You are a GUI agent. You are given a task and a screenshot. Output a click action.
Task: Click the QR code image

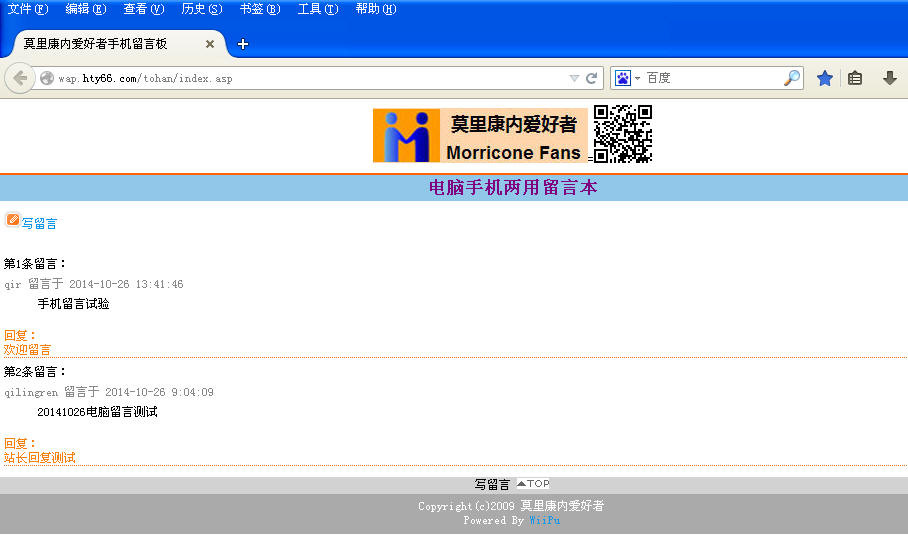[623, 134]
